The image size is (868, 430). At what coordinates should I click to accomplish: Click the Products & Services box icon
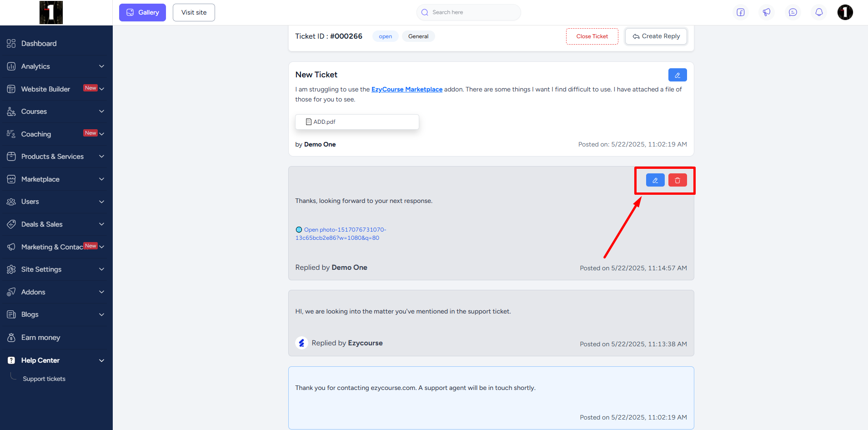11,157
